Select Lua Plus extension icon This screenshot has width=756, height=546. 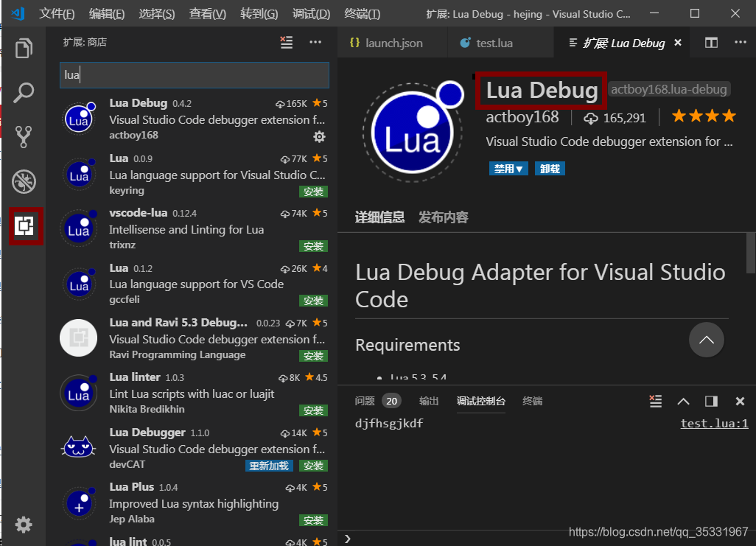79,503
